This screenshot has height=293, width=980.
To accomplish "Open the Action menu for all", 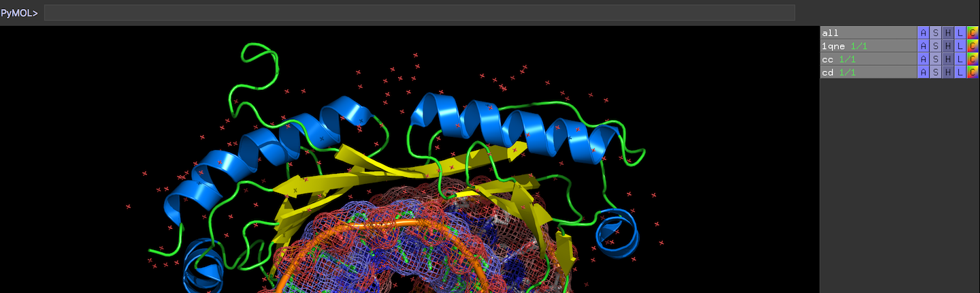I will [x=924, y=33].
